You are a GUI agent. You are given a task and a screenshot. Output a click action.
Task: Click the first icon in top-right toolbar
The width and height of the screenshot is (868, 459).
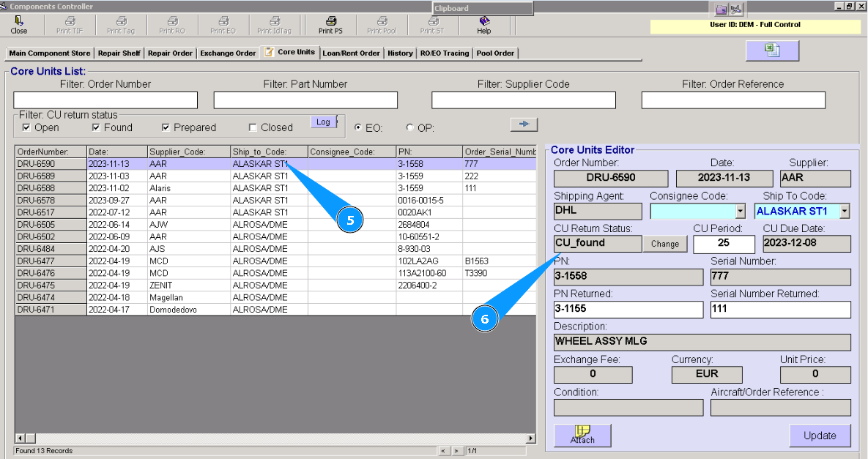722,10
